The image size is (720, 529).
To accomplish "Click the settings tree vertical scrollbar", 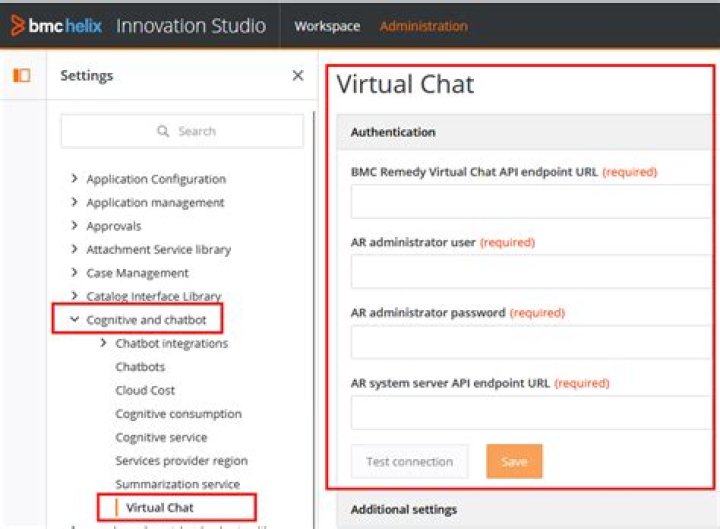I will [315, 320].
